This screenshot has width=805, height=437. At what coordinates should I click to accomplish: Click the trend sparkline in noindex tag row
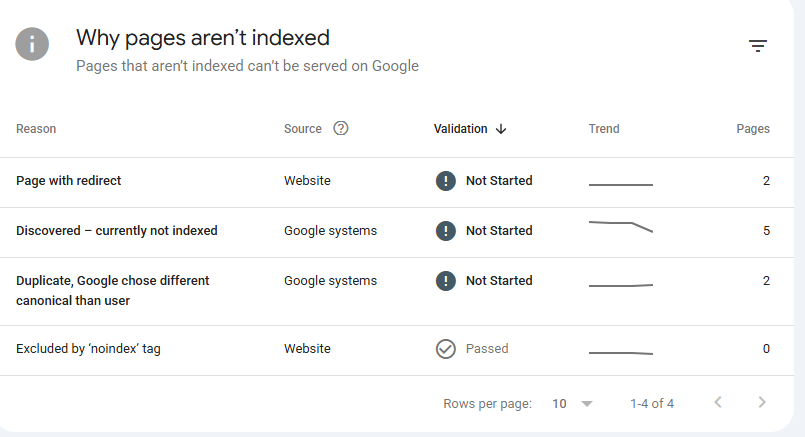click(x=621, y=353)
